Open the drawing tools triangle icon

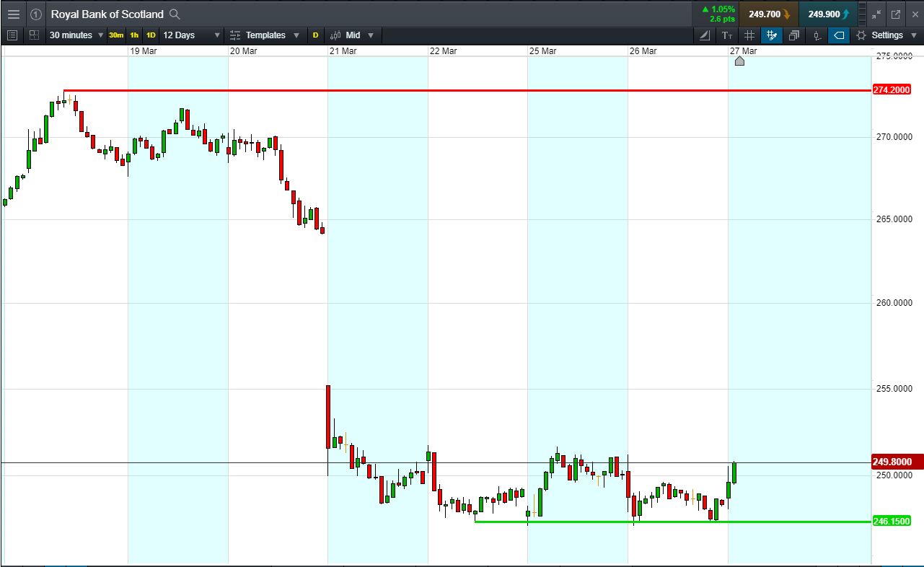click(705, 35)
